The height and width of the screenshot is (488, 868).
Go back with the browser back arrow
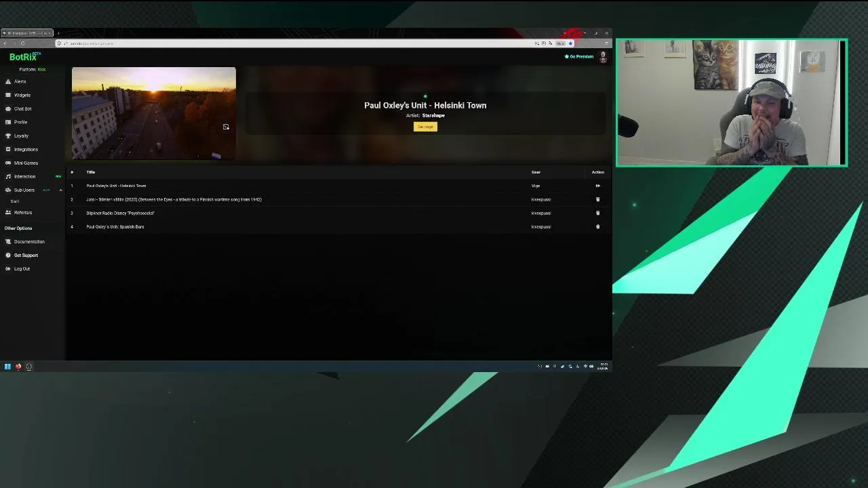(x=5, y=43)
